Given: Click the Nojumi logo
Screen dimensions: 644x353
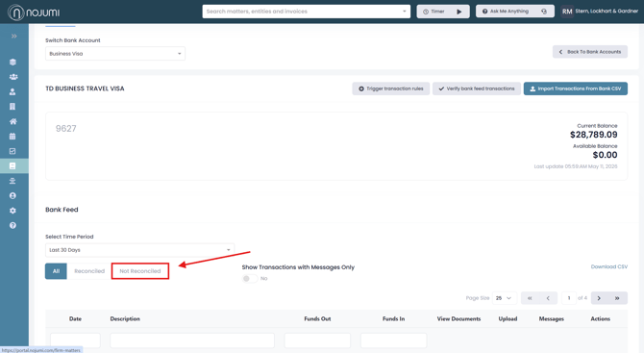Looking at the screenshot, I should pos(34,13).
